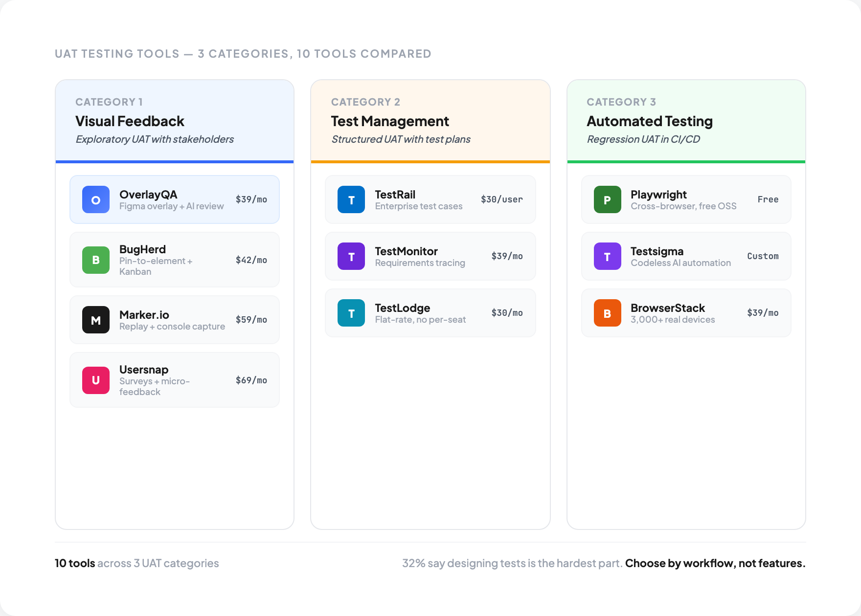The height and width of the screenshot is (616, 861).
Task: Click 'Structured UAT with test plans' subtitle
Action: point(401,139)
